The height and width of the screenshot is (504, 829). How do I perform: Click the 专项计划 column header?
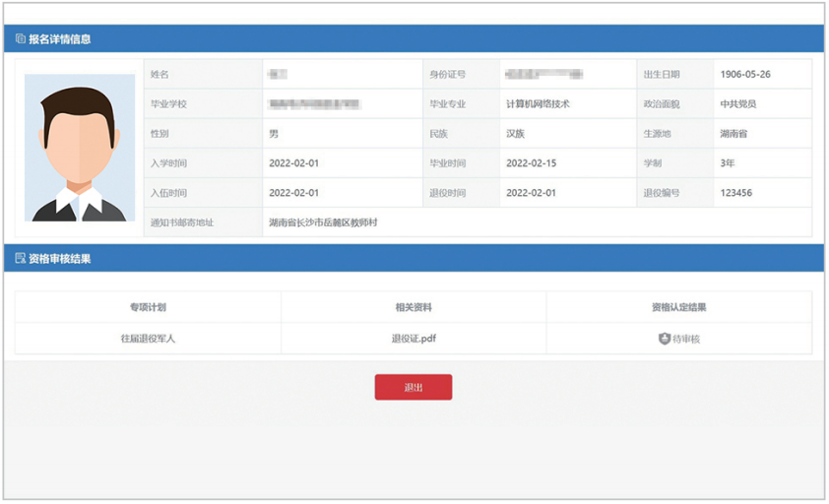point(148,307)
